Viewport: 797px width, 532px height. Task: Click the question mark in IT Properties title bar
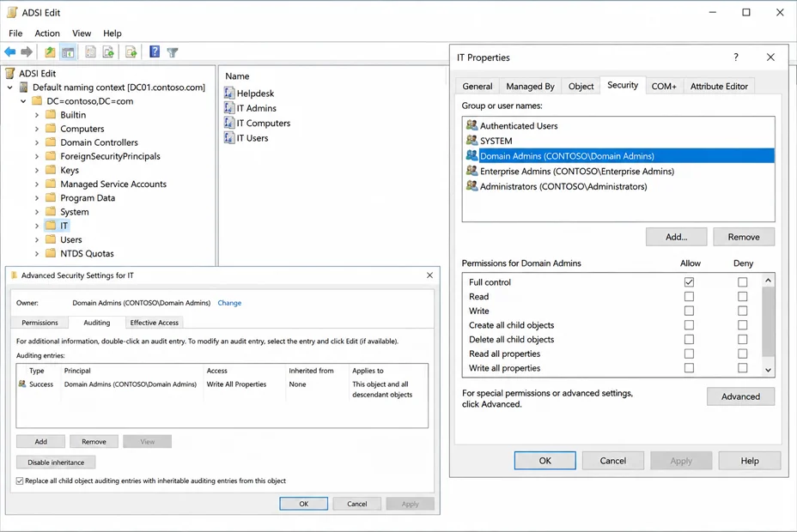[x=736, y=57]
